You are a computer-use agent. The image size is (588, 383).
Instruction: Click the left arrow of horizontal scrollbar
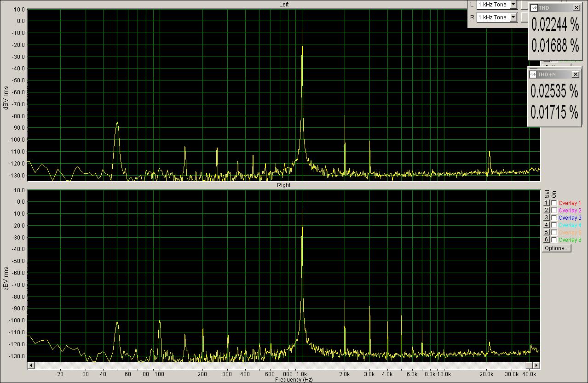coord(31,366)
